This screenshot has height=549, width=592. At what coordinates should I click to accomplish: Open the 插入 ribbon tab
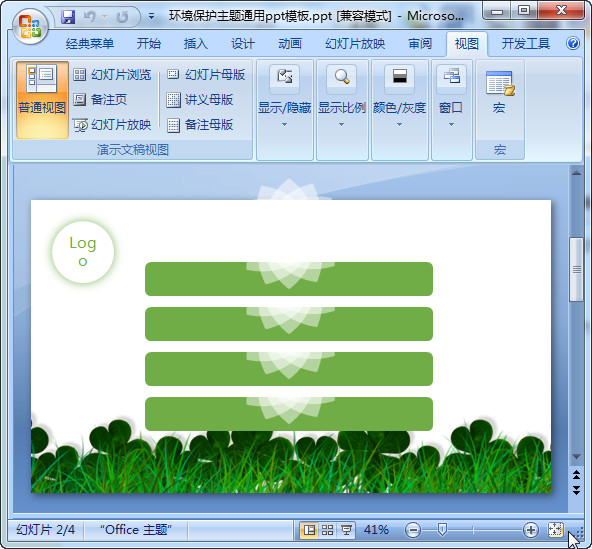[x=196, y=44]
